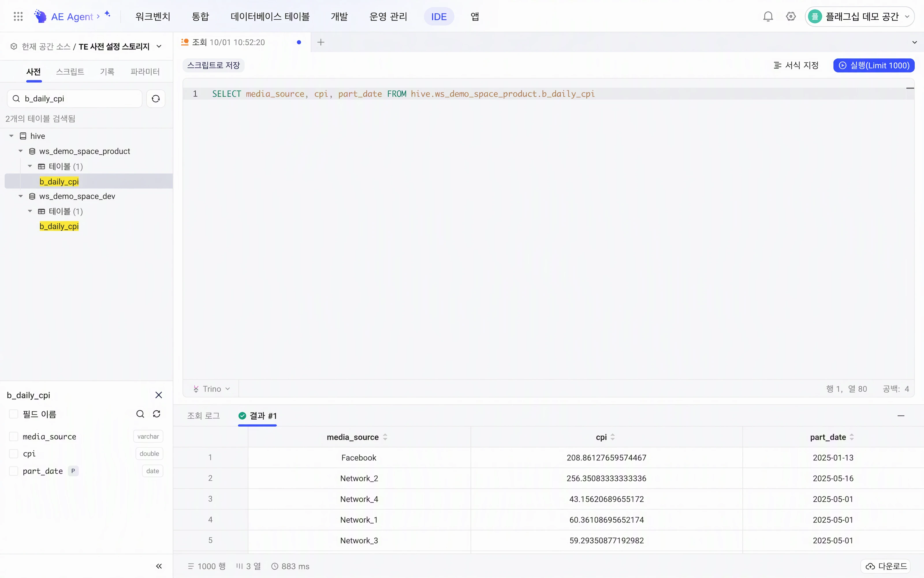Collapse ws_demo_space_product schema
This screenshot has width=924, height=578.
21,151
